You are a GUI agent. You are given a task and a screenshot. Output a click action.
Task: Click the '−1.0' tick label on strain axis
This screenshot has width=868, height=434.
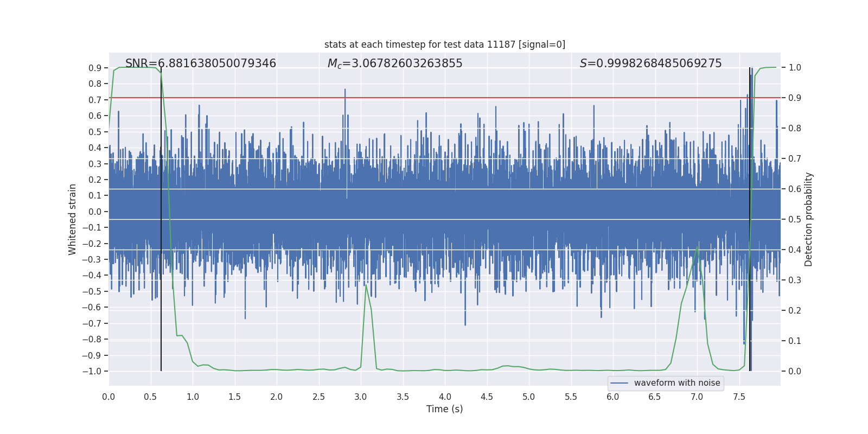(x=92, y=372)
